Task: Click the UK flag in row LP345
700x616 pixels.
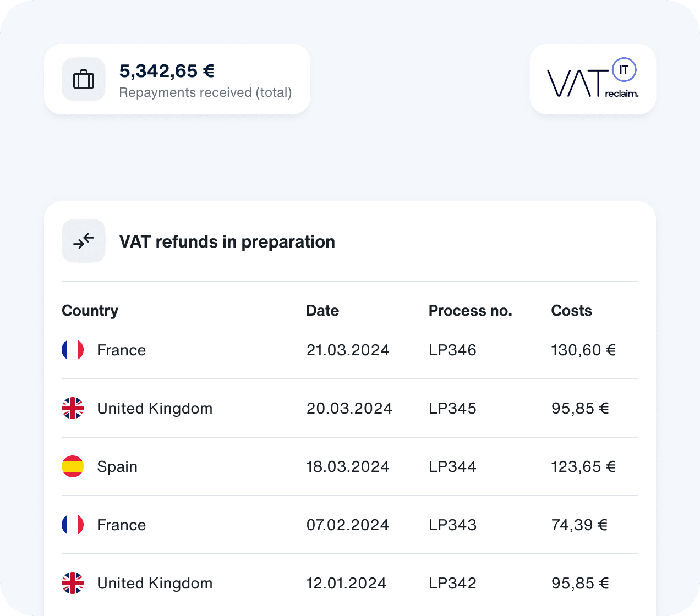Action: click(x=73, y=408)
